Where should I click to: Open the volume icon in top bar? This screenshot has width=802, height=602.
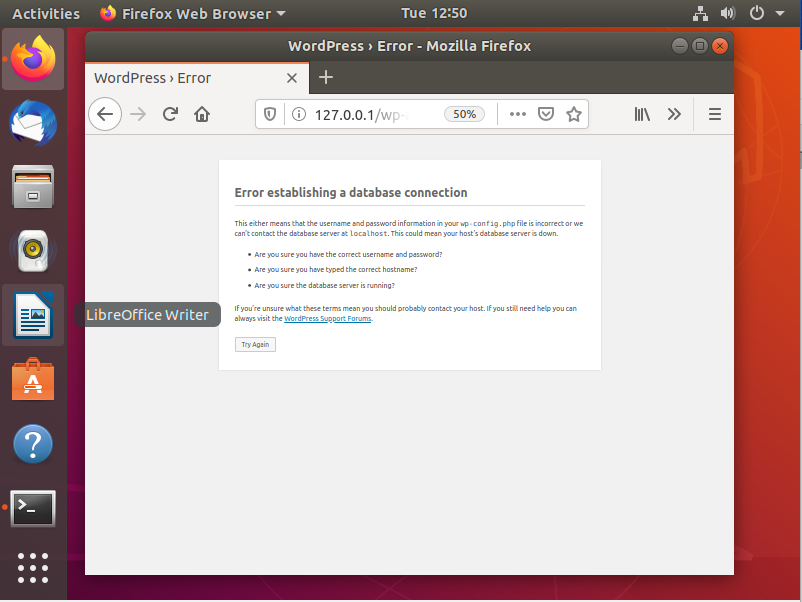pyautogui.click(x=727, y=13)
